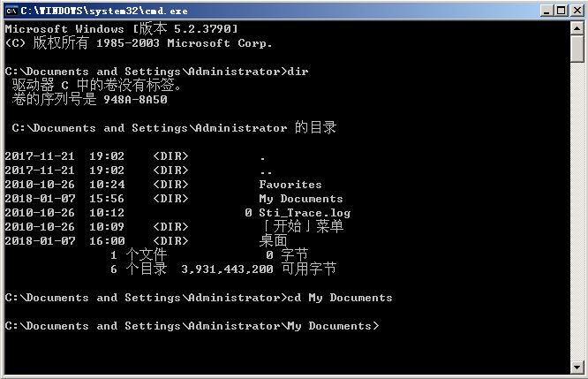Click the title text C:\WINDOWS\system32\cmd.exe
This screenshot has width=588, height=379.
104,11
